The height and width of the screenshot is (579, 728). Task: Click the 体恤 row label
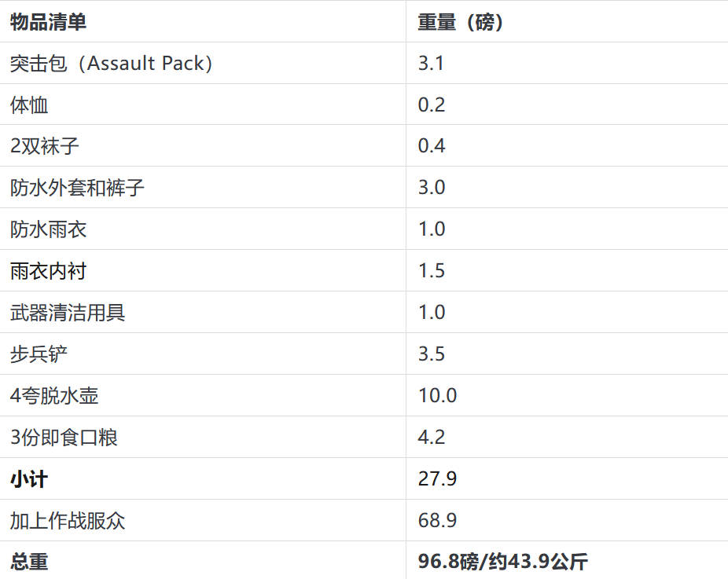(29, 104)
